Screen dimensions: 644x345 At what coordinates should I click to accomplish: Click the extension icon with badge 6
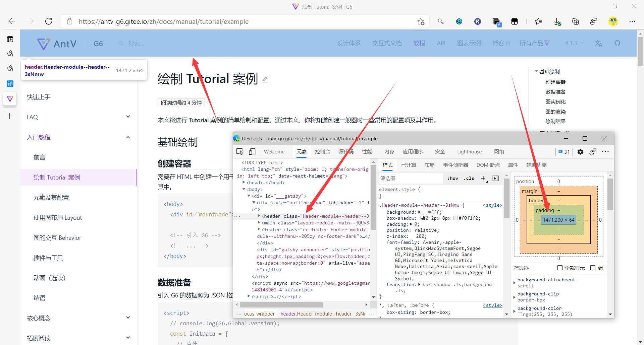pos(496,22)
